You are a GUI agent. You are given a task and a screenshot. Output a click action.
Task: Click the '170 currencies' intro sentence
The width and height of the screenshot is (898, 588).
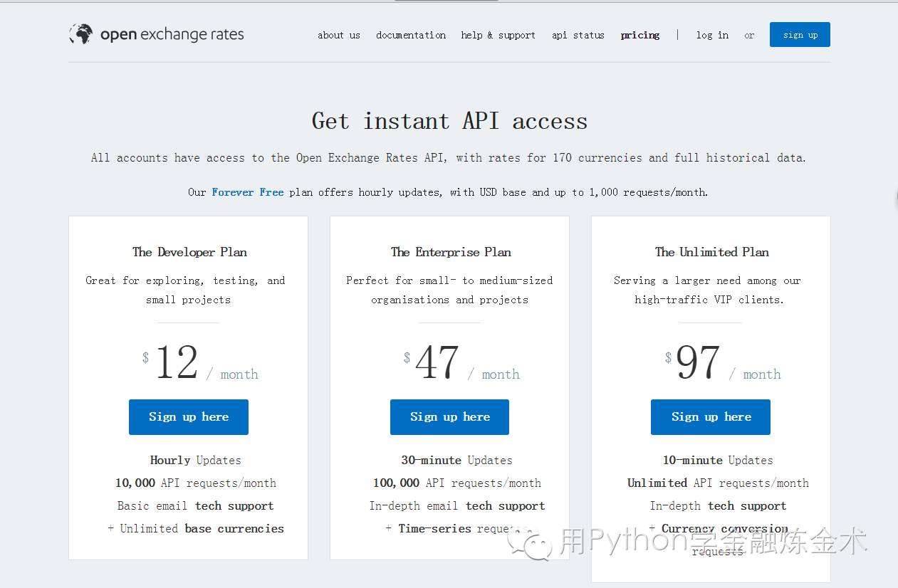[449, 158]
